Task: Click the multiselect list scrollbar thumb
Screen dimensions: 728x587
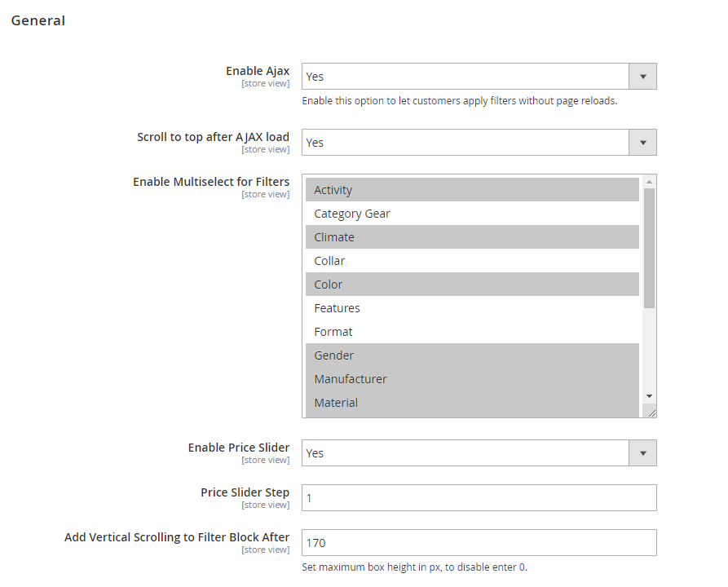Action: tap(649, 248)
